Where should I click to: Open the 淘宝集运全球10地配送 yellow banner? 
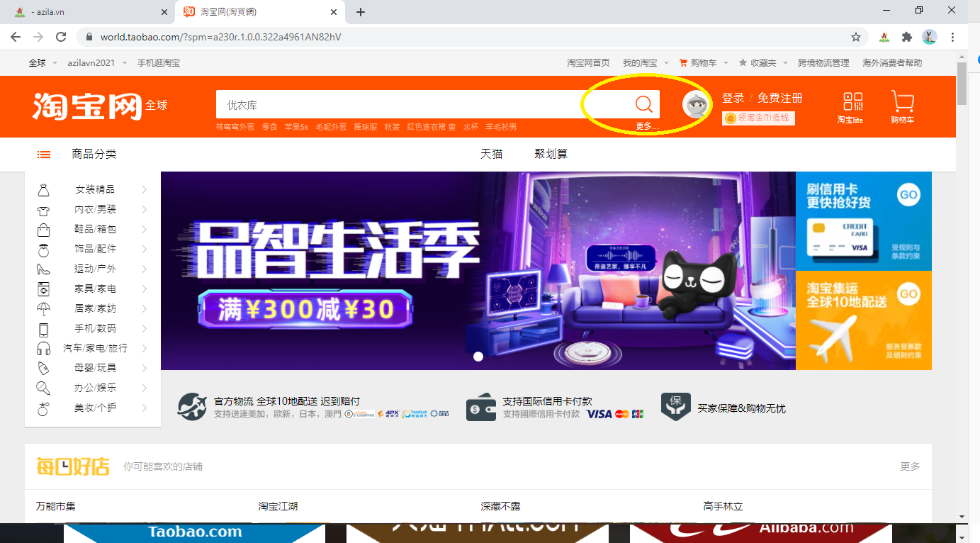point(864,320)
